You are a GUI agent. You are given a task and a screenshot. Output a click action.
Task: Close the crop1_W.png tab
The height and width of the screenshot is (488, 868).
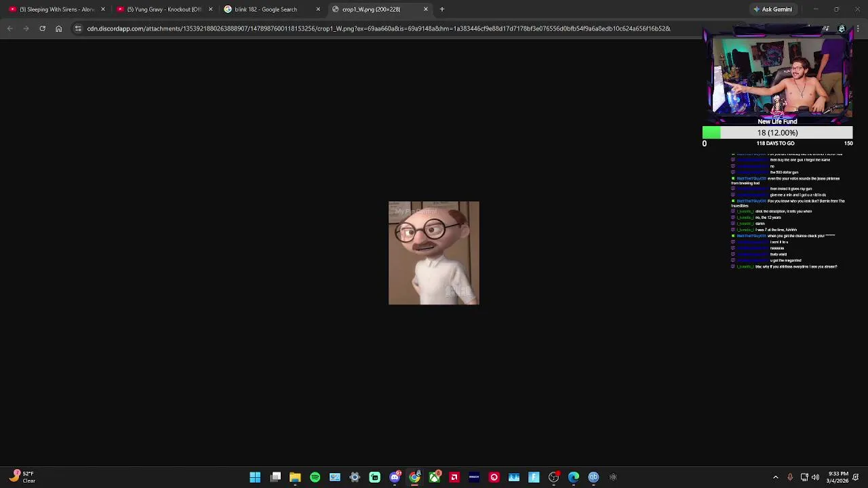426,9
